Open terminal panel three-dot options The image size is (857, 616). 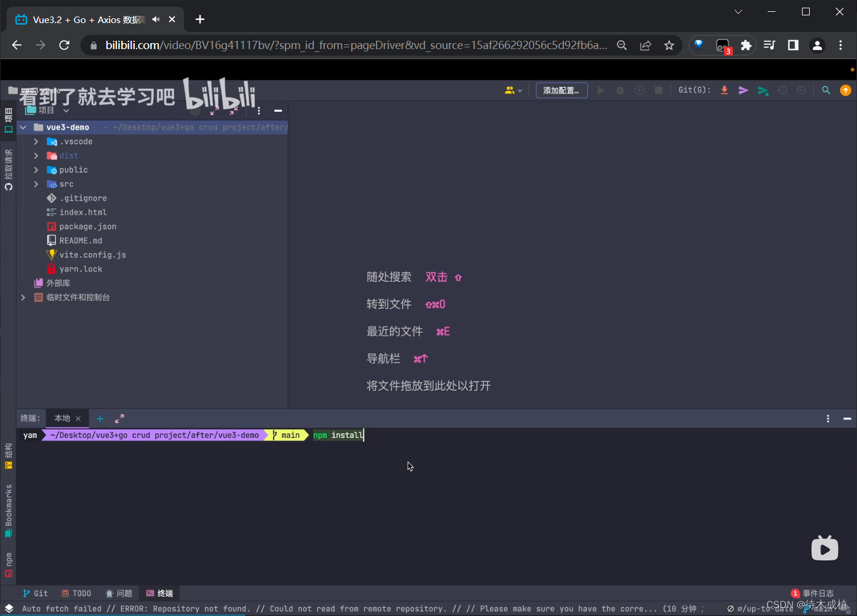coord(828,419)
